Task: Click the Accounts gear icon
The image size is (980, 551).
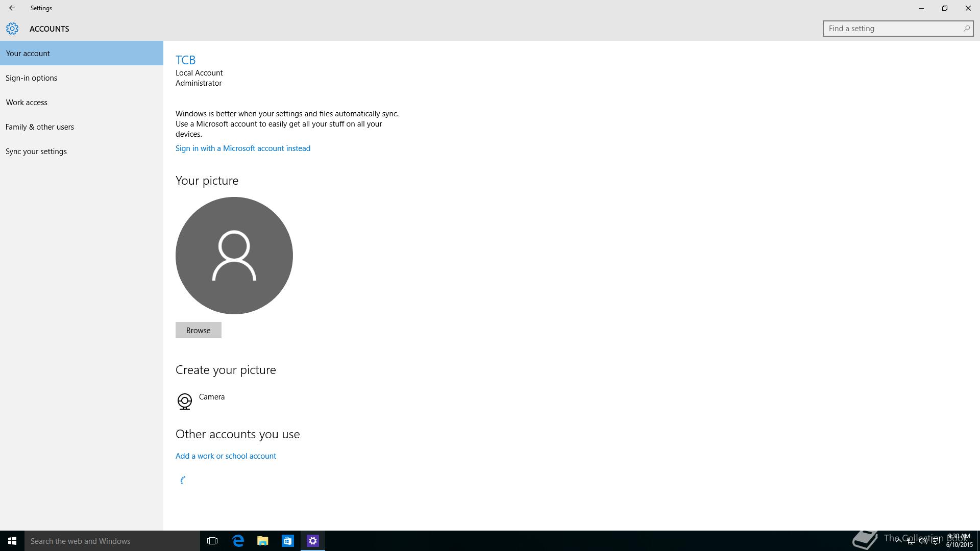Action: click(x=12, y=29)
